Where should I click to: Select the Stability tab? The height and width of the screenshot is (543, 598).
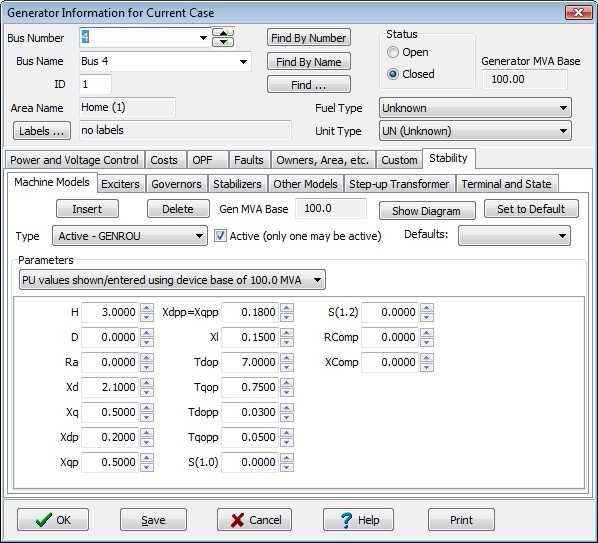[x=448, y=158]
